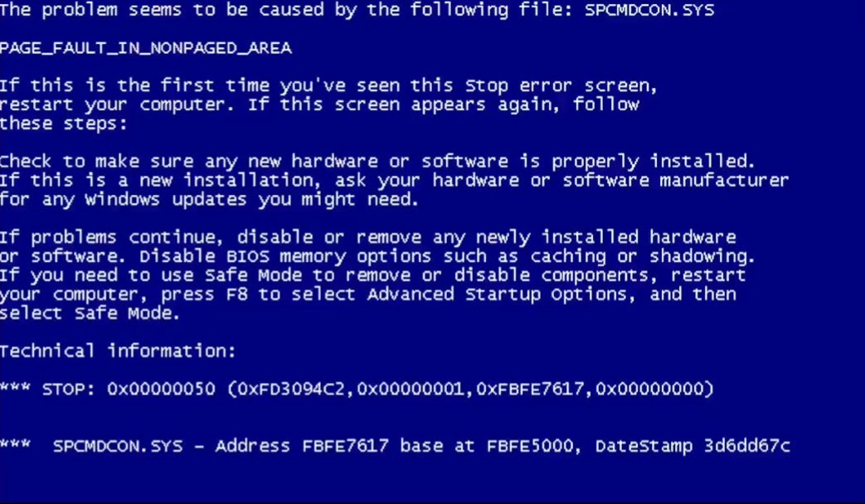Click the 'press F8' text
Image resolution: width=865 pixels, height=504 pixels.
click(204, 294)
